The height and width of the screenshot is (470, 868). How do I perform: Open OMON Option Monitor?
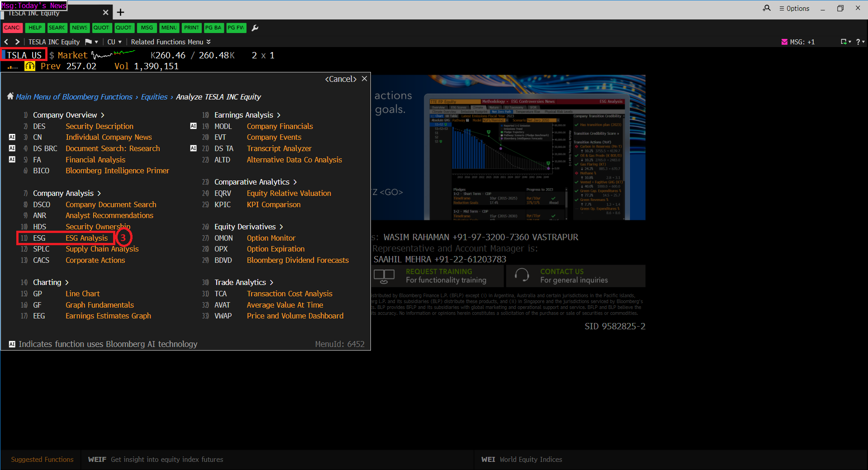pos(255,238)
